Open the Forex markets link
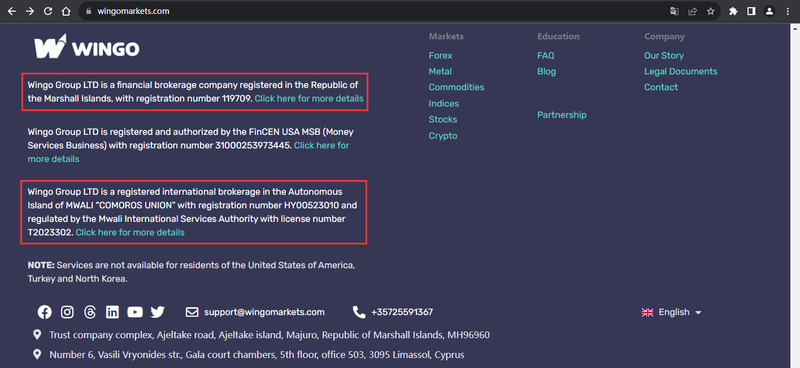Screen dimensions: 800x368 coord(440,56)
